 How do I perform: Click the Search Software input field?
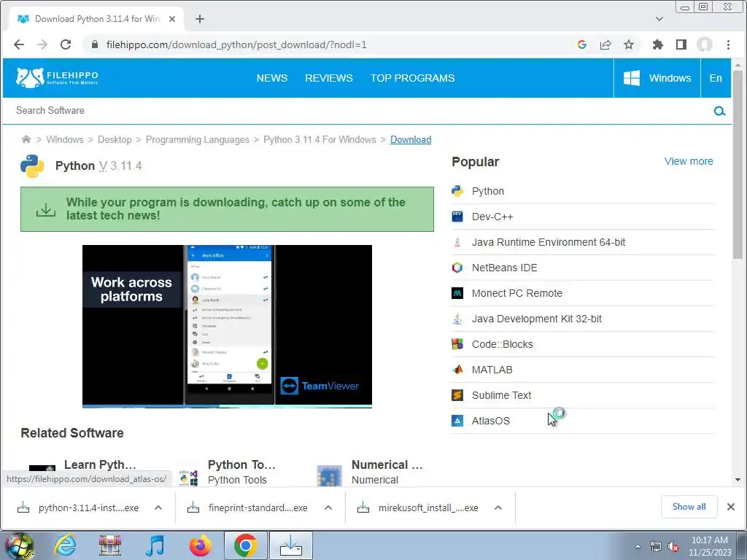coord(357,111)
